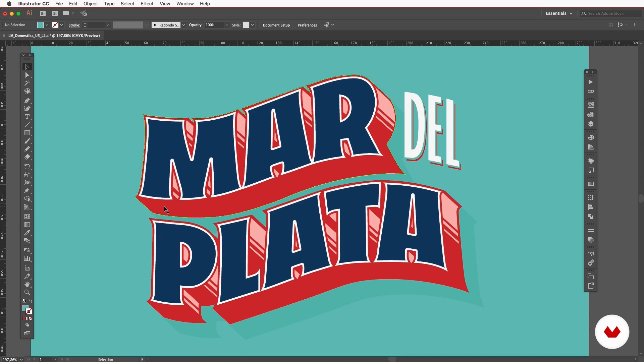Select the Pencil tool
Image resolution: width=644 pixels, height=362 pixels.
(27, 149)
